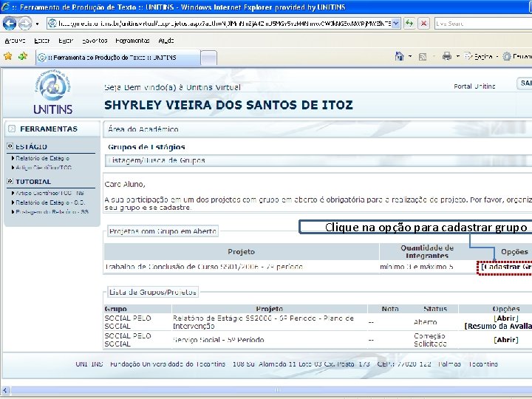Click the Print icon in toolbar
The image size is (532, 399).
447,56
